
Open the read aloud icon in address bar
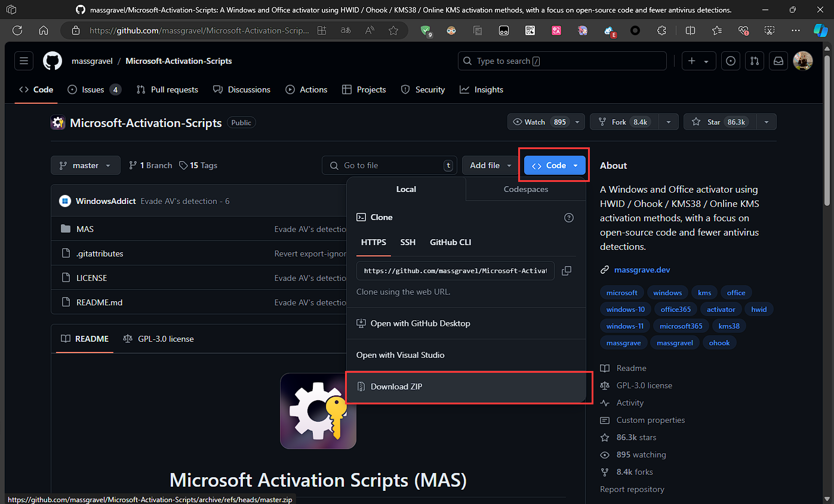[x=370, y=30]
